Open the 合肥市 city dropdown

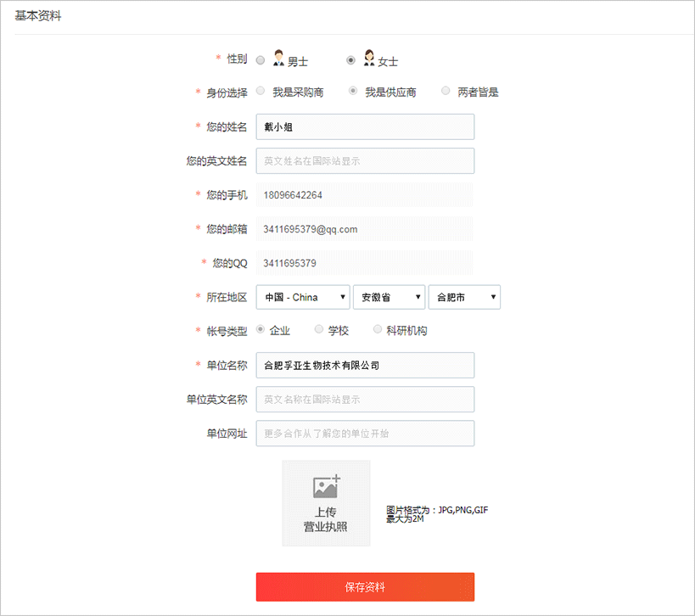pos(464,297)
